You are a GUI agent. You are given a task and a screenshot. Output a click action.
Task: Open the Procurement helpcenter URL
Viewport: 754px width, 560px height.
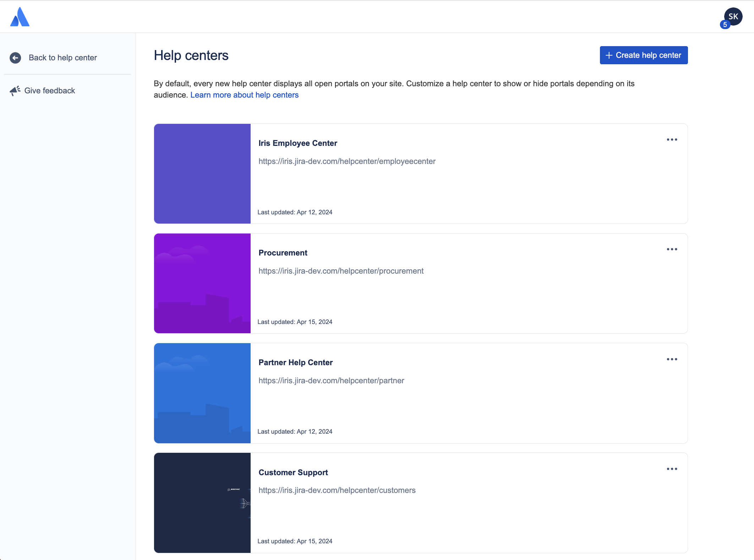(x=341, y=271)
